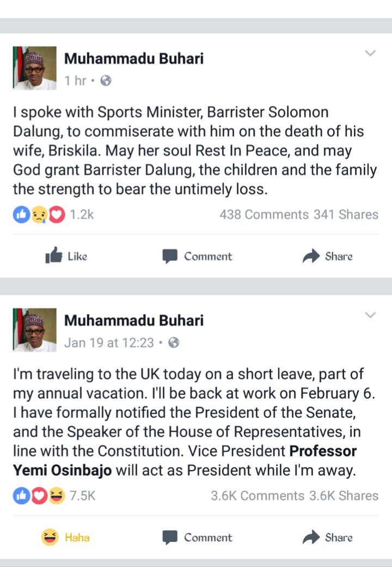Viewport: 392px width, 567px height.
Task: Open Muhammadu Buhari's name on the first post
Action: tap(133, 58)
